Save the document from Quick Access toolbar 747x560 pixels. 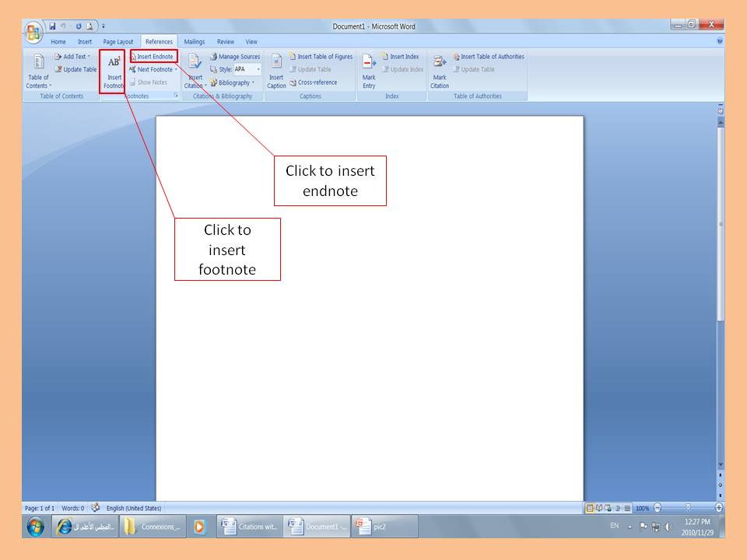click(x=53, y=26)
